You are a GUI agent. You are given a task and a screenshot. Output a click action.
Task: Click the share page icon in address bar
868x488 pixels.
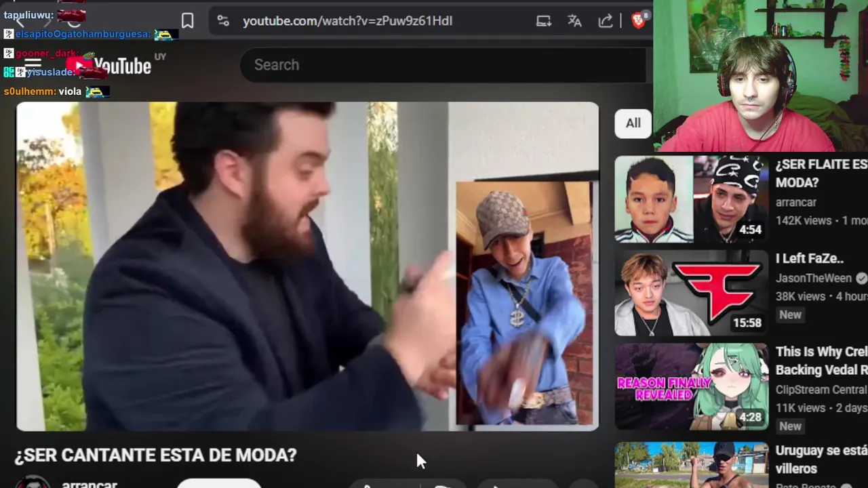(x=606, y=21)
